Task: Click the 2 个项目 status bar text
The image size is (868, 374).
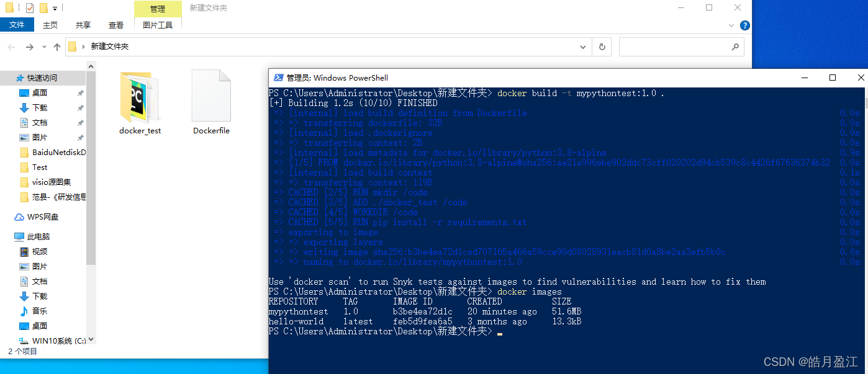Action: coord(22,352)
